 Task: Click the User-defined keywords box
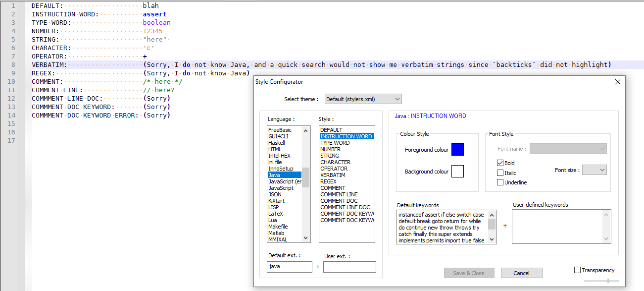[x=561, y=227]
